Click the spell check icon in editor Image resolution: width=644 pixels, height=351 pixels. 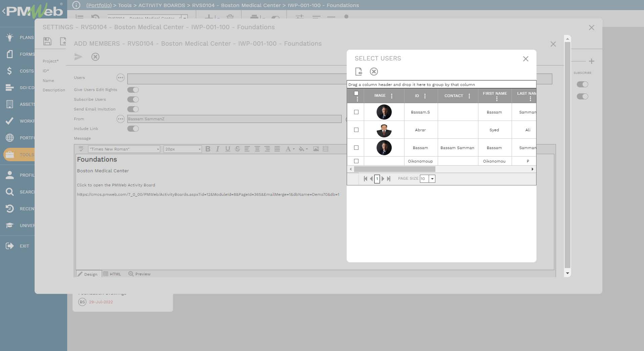coord(81,149)
